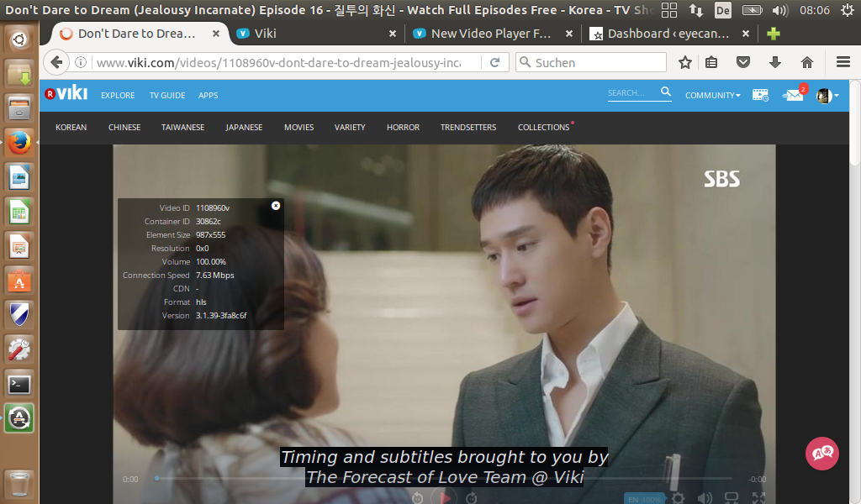Open LibreOffice Writer from launcher
The image size is (861, 504).
tap(19, 177)
